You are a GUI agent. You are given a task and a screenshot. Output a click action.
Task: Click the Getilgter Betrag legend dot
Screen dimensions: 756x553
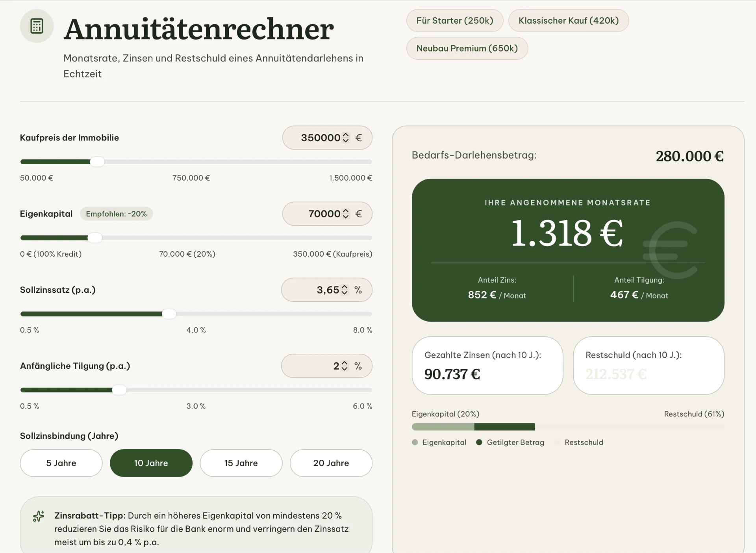(479, 442)
